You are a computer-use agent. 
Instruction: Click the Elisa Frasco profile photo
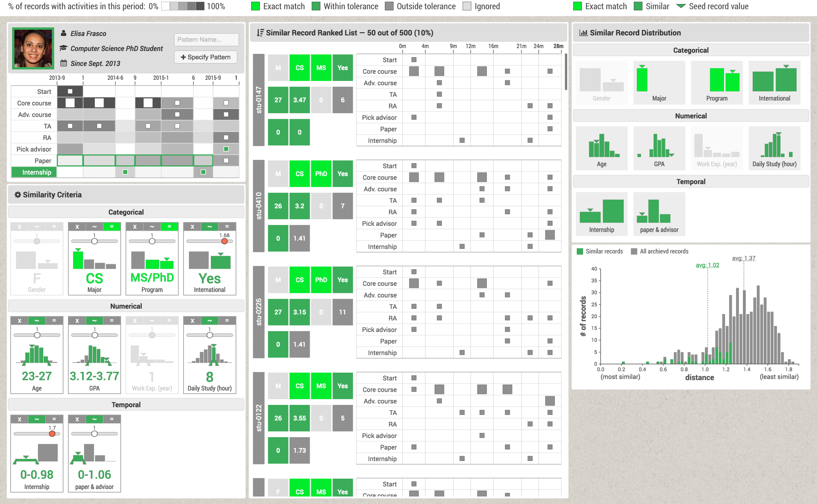coord(33,48)
